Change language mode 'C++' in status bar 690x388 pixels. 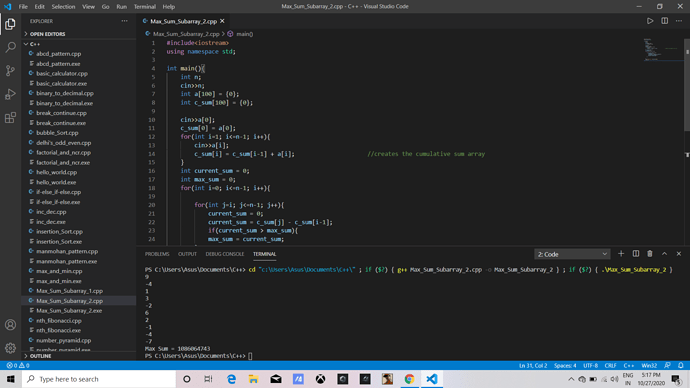(629, 365)
